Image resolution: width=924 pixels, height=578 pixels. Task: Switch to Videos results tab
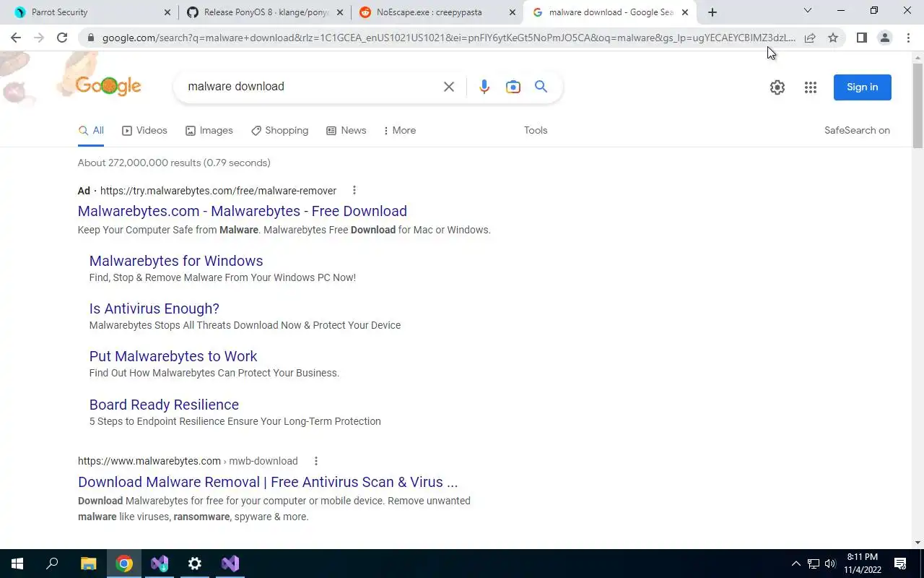144,131
